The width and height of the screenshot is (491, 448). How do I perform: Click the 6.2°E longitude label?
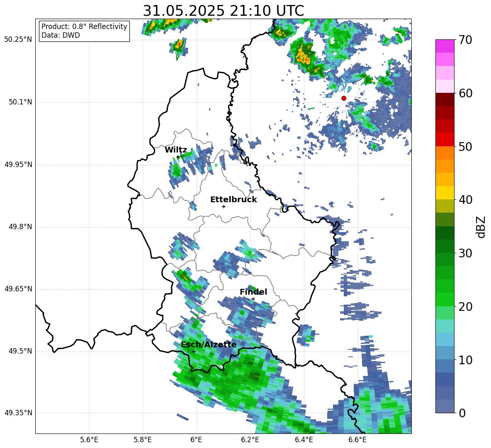coord(250,440)
